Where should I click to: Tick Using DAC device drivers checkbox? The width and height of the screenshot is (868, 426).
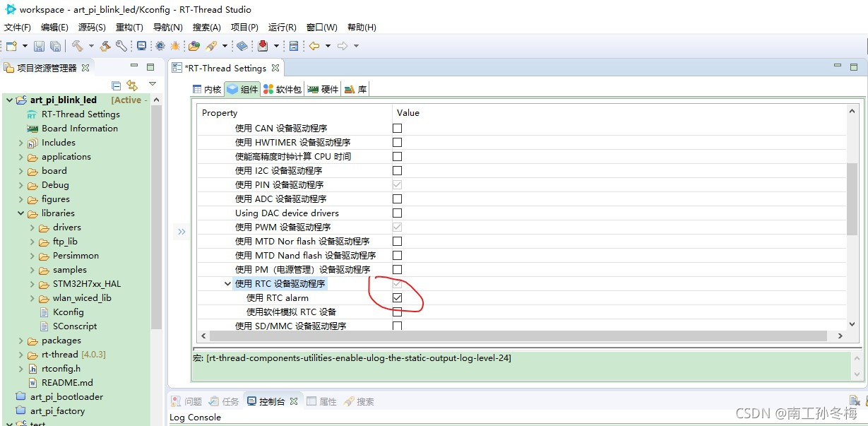[397, 213]
